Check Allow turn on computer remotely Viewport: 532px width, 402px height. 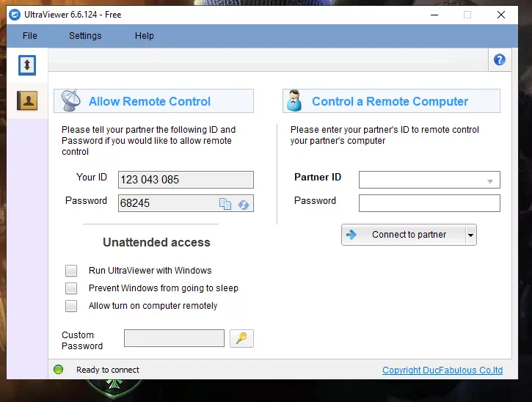(71, 306)
